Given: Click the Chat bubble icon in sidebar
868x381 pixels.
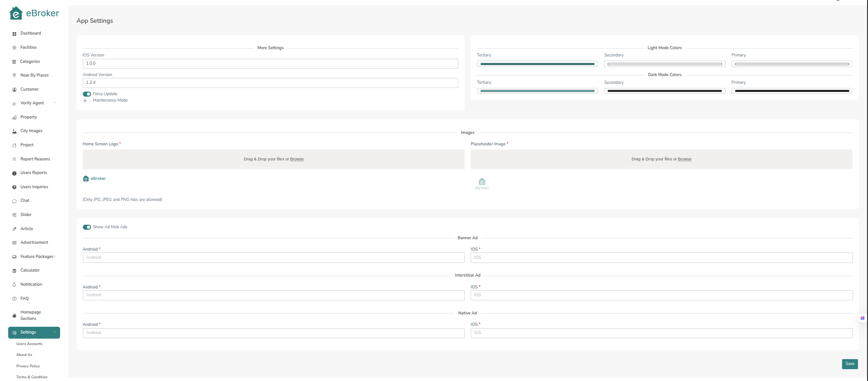Looking at the screenshot, I should tap(14, 201).
